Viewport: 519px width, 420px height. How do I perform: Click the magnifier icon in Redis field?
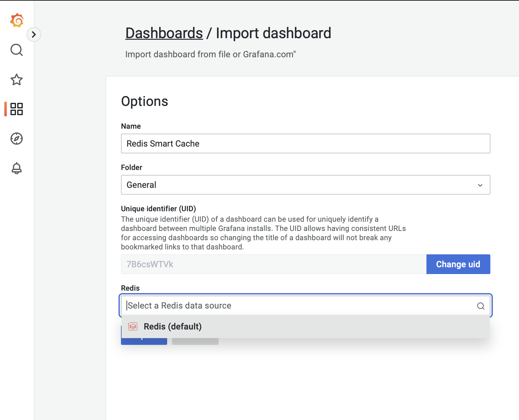pos(481,306)
